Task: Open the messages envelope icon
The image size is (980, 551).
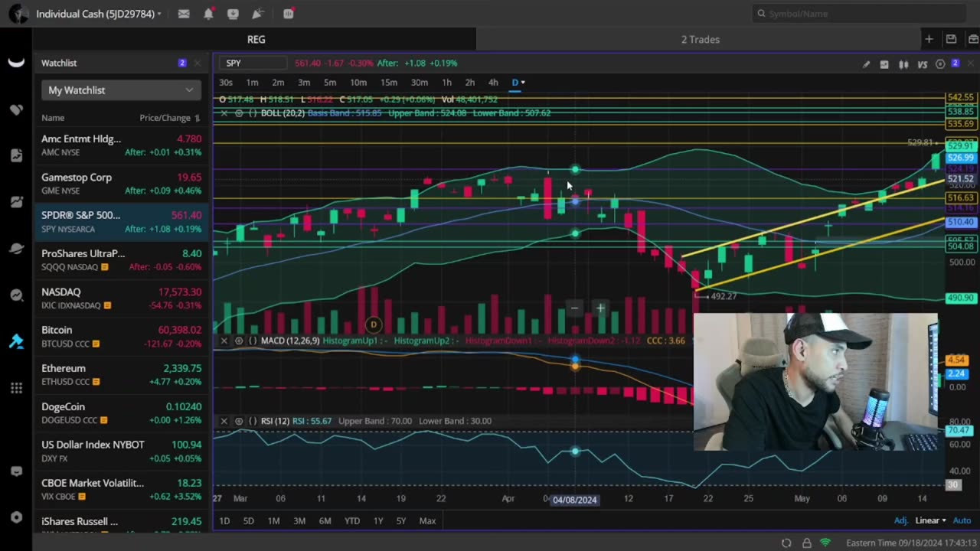Action: 184,14
